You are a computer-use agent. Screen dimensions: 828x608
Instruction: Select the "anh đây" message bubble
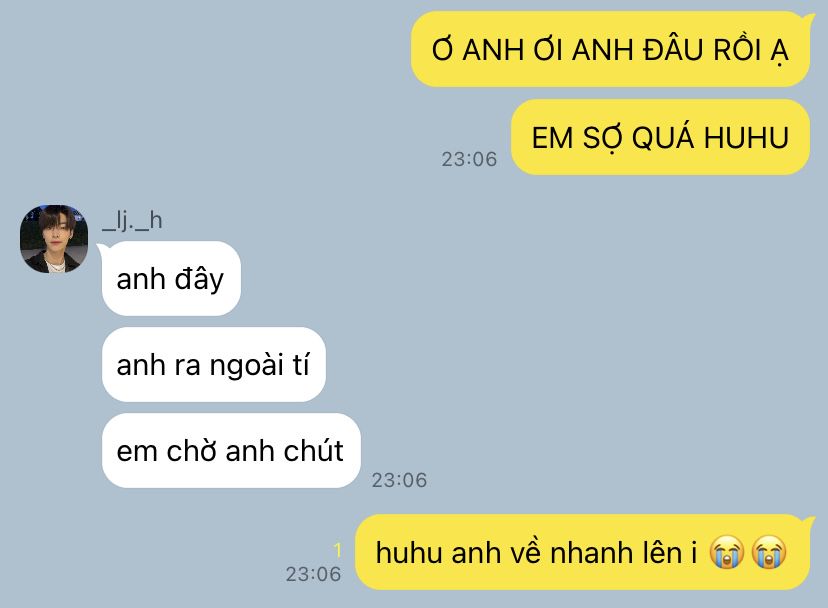[x=171, y=278]
